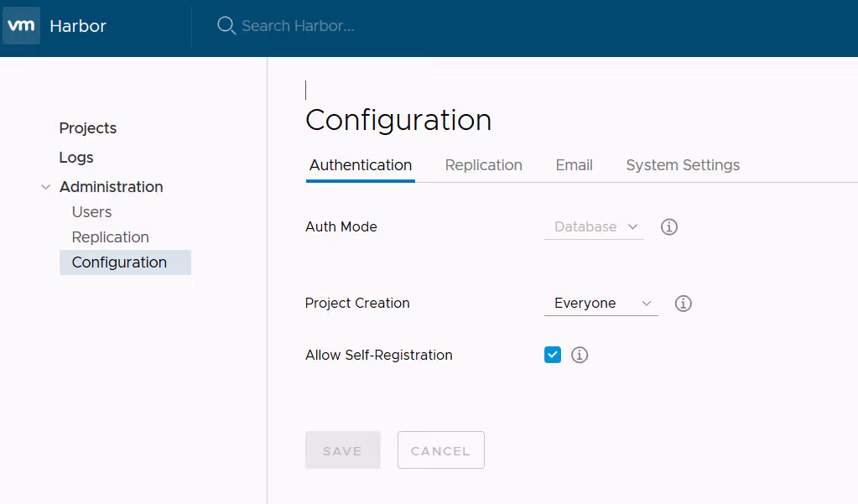
Task: Uncheck the Allow Self-Registration checkbox
Action: [552, 355]
